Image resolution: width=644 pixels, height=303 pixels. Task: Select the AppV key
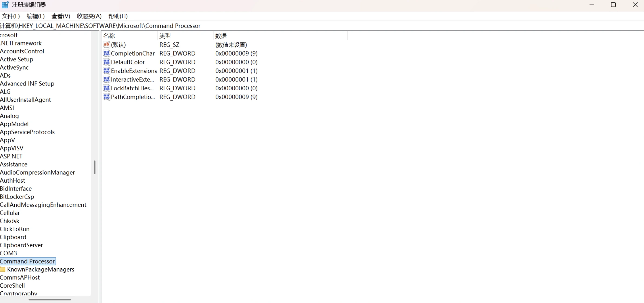(8, 140)
